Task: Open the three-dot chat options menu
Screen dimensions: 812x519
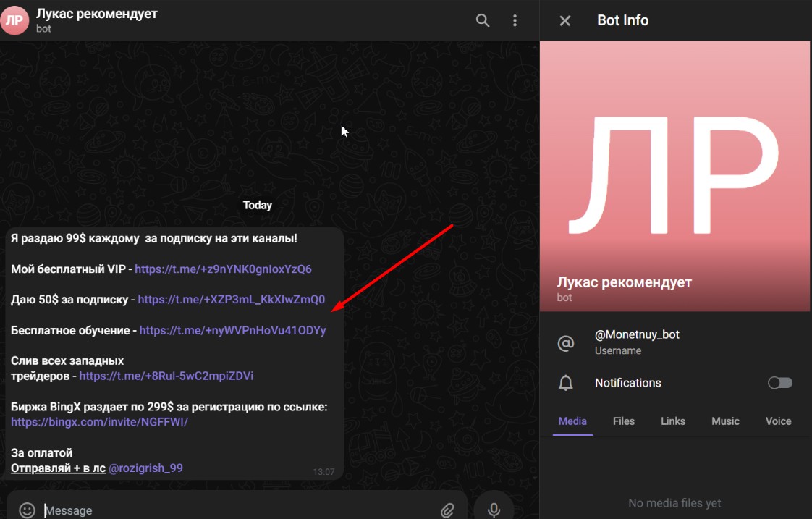Action: coord(515,20)
